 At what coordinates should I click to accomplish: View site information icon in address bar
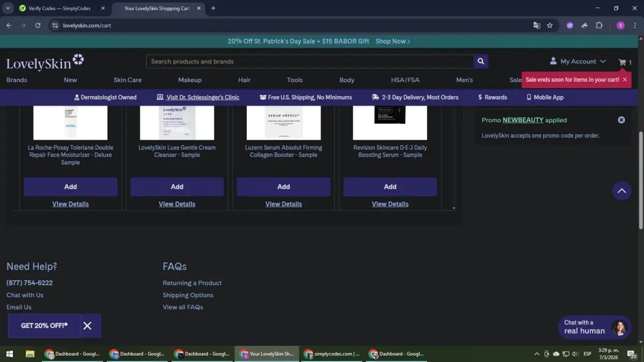coord(54,25)
